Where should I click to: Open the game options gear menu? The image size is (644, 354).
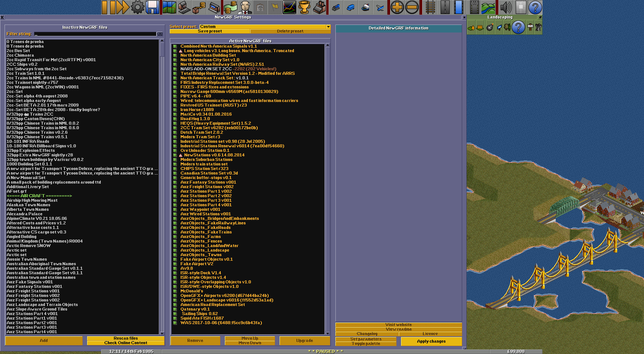[137, 7]
